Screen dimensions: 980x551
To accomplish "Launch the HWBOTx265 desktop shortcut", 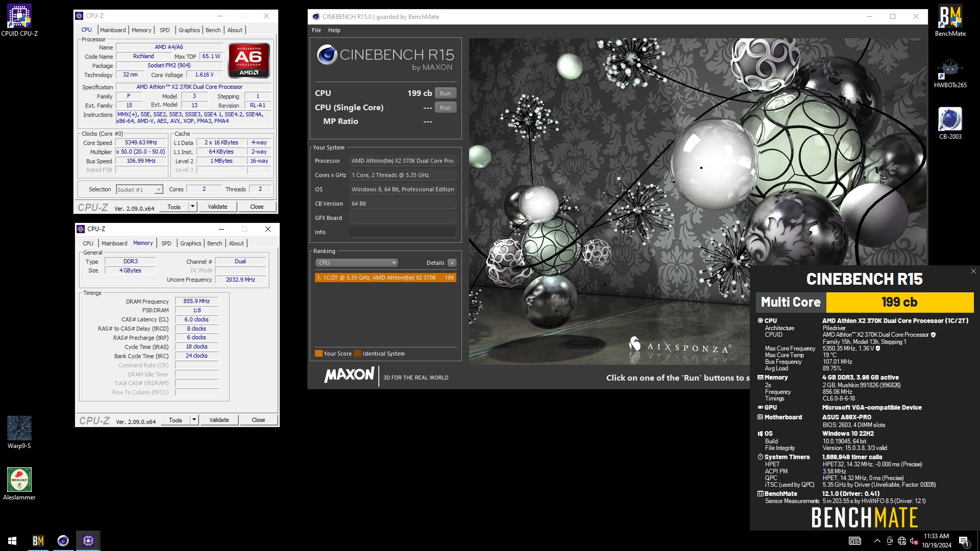I will tap(950, 73).
